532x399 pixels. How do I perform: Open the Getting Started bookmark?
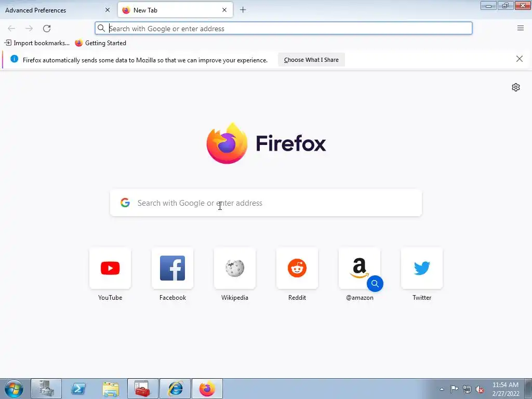click(x=100, y=43)
